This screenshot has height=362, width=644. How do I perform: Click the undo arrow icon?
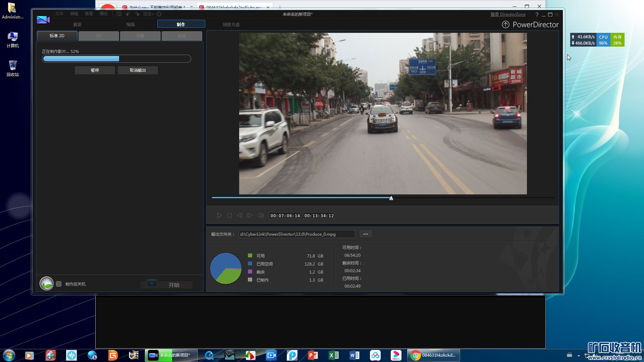click(x=128, y=14)
